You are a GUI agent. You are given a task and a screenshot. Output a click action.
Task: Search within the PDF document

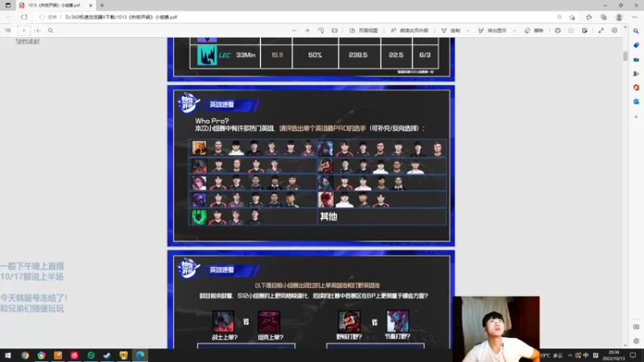point(51,31)
